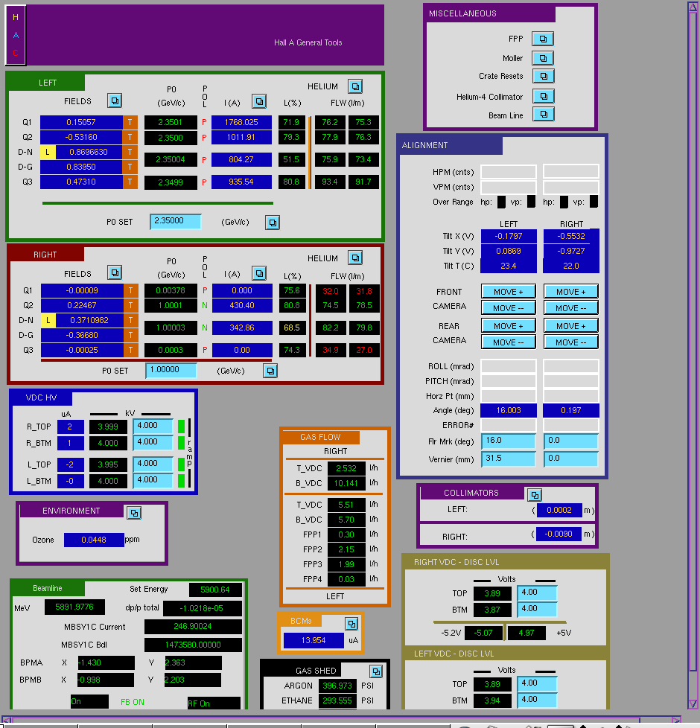Select LEFT Angle value 16.003
This screenshot has width=700, height=728.
pos(509,410)
